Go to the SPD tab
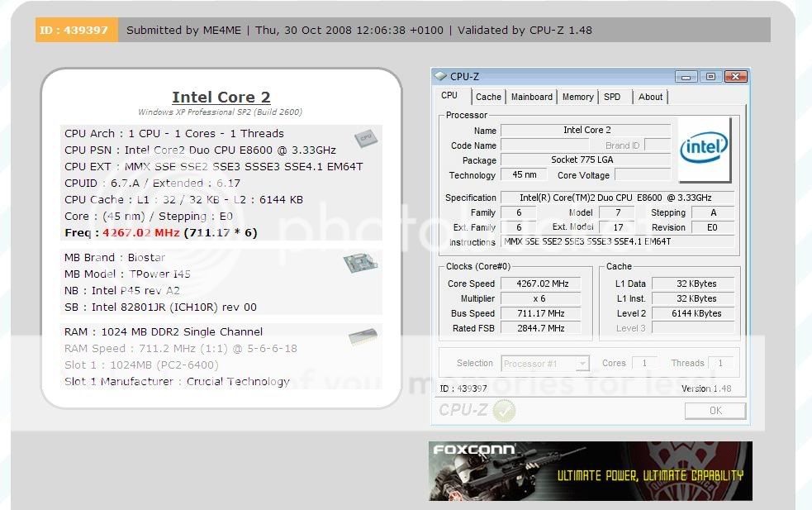Viewport: 812px width, 510px height. [x=612, y=97]
